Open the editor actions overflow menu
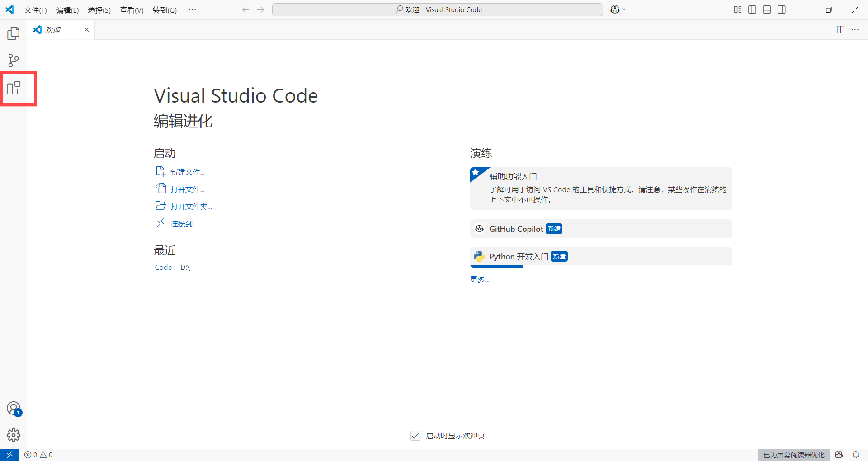The height and width of the screenshot is (461, 868). pyautogui.click(x=856, y=30)
